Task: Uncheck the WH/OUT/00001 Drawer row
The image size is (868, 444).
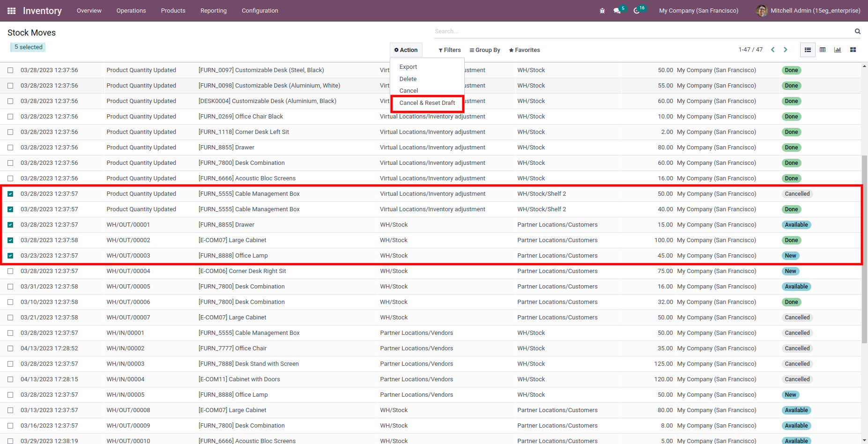Action: [10, 225]
